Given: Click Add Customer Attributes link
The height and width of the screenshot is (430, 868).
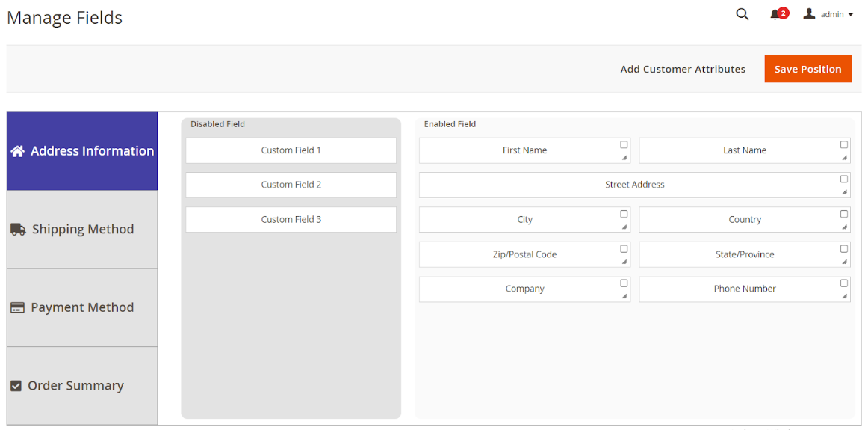Looking at the screenshot, I should coord(683,69).
